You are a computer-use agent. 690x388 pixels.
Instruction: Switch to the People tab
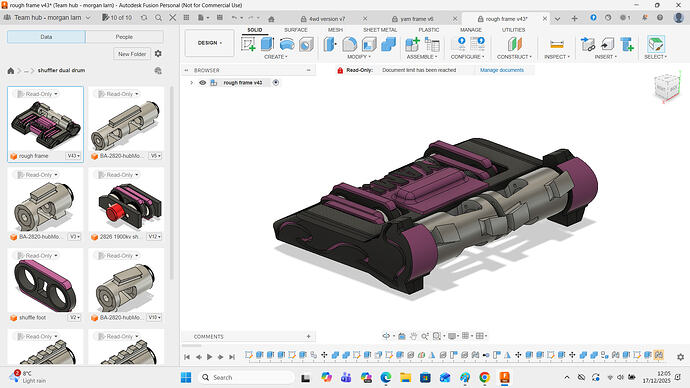point(124,37)
